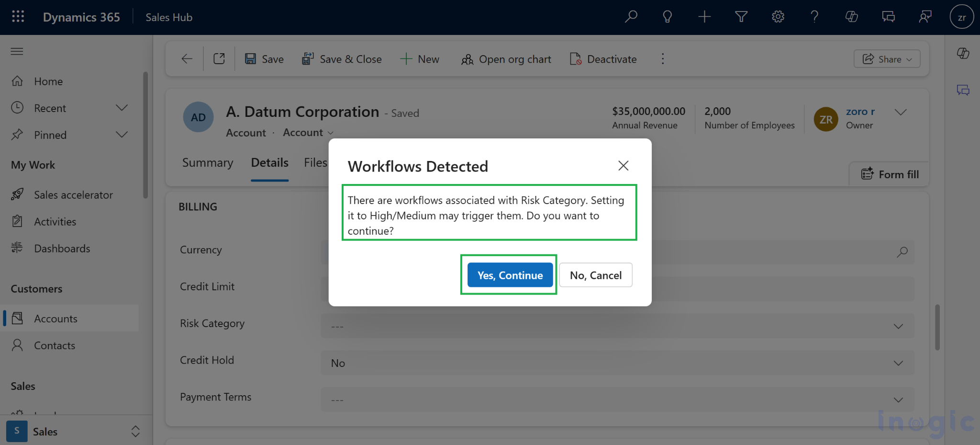Select the Details tab
Screen dimensions: 980x445
270,163
